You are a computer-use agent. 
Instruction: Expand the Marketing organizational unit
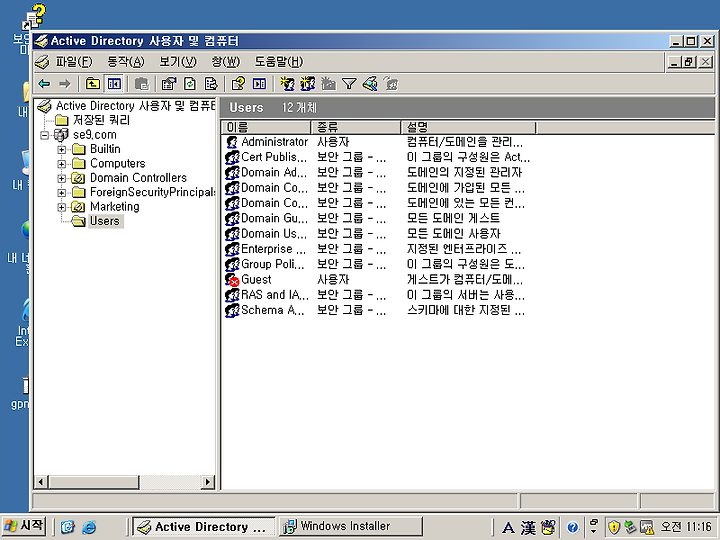pyautogui.click(x=61, y=207)
